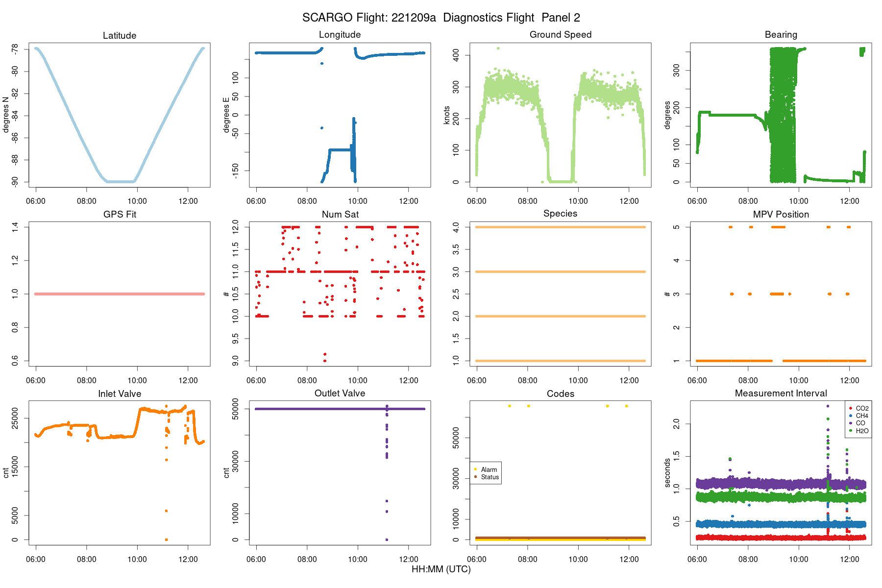The width and height of the screenshot is (882, 588).
Task: Select the green H2O legend entry
Action: coord(858,431)
